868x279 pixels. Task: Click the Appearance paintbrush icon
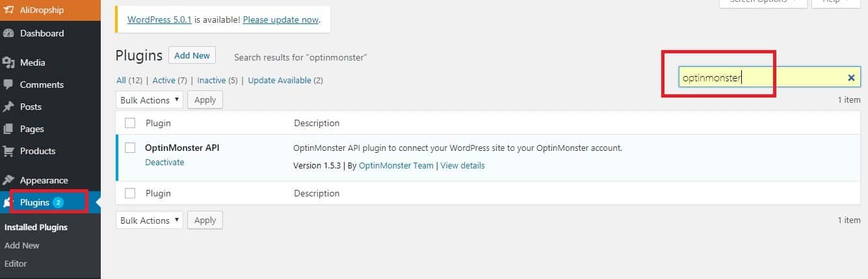click(8, 180)
